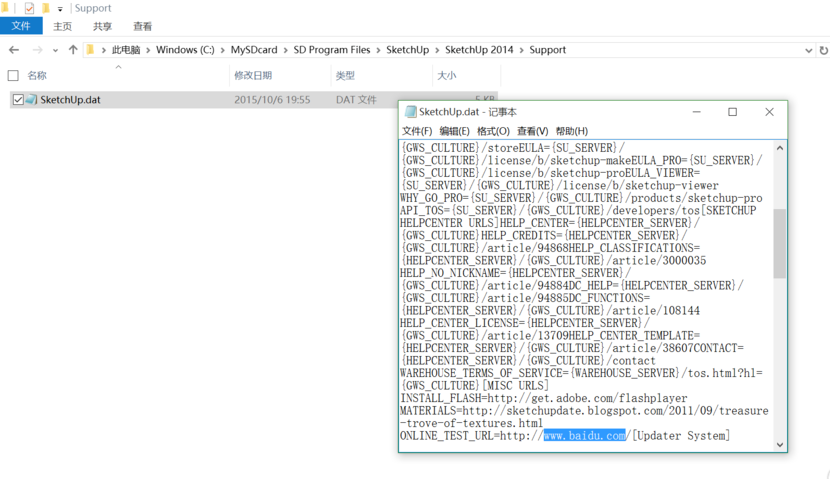
Task: Open Notepad 编辑(E) menu
Action: [454, 131]
